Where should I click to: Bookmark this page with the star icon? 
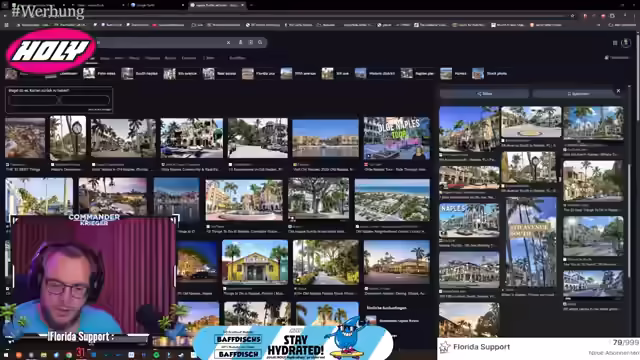pos(572,16)
